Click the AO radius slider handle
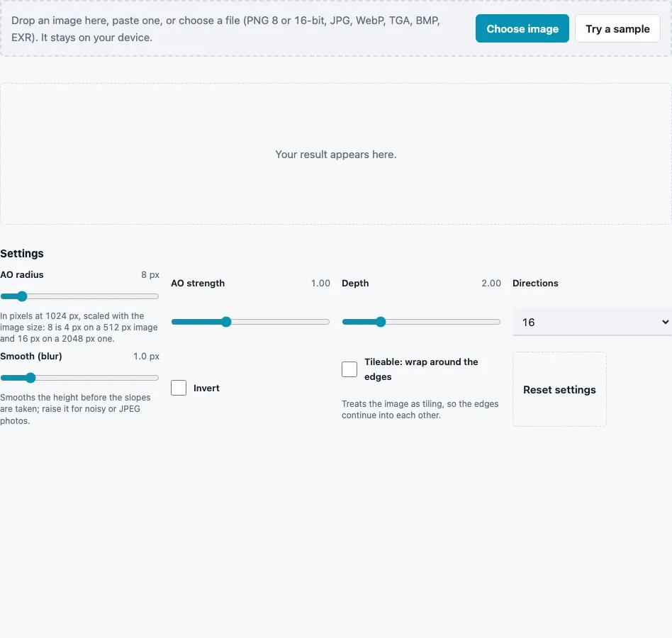The image size is (672, 638). click(x=22, y=296)
